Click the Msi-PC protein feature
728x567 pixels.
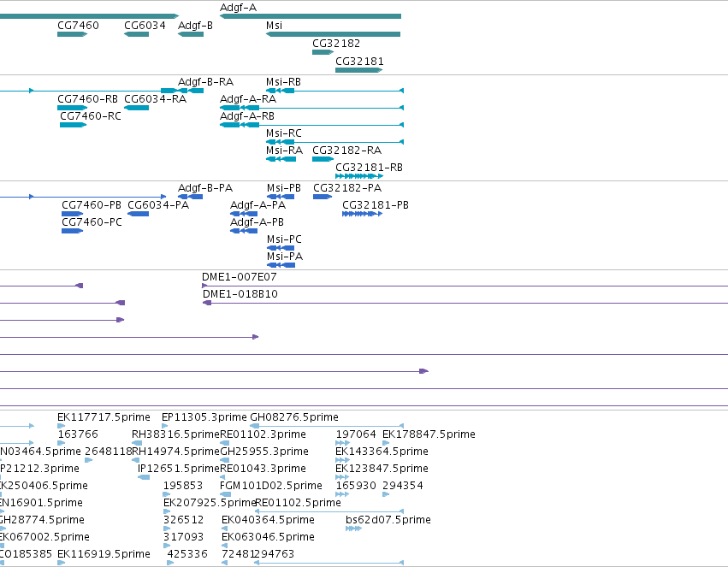[x=281, y=248]
